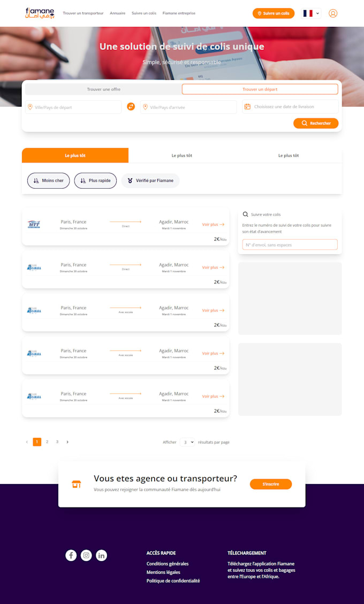Image resolution: width=364 pixels, height=604 pixels.
Task: Open Suivre un colis nav link
Action: (x=144, y=13)
